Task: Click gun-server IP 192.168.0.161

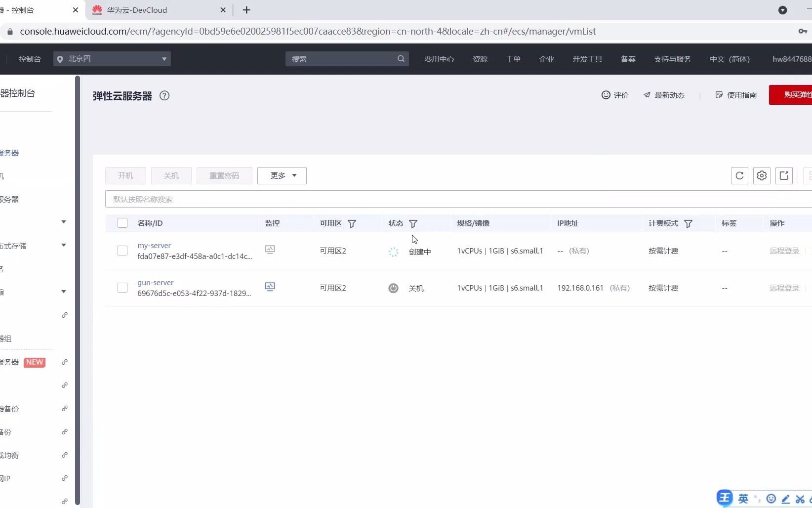Action: tap(580, 288)
